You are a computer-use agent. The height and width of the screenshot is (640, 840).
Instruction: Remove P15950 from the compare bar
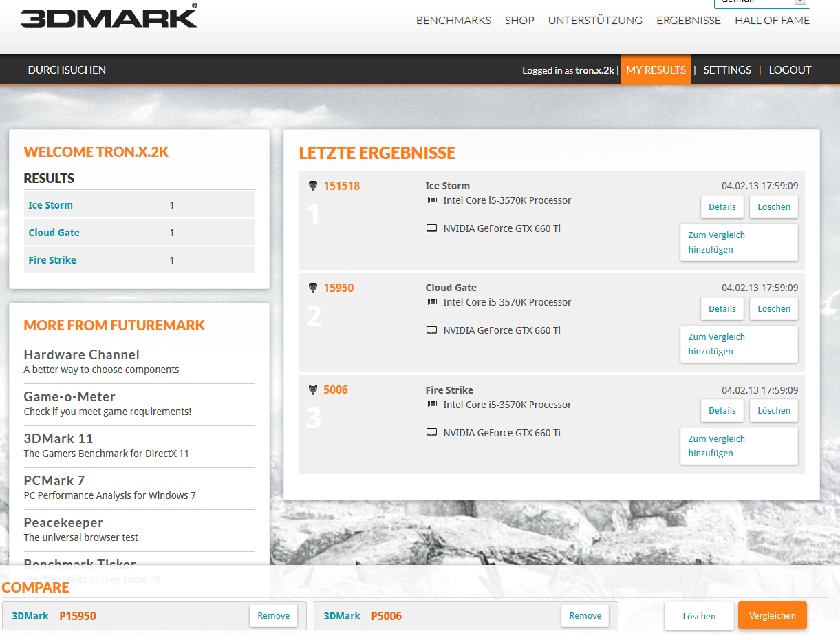tap(274, 616)
